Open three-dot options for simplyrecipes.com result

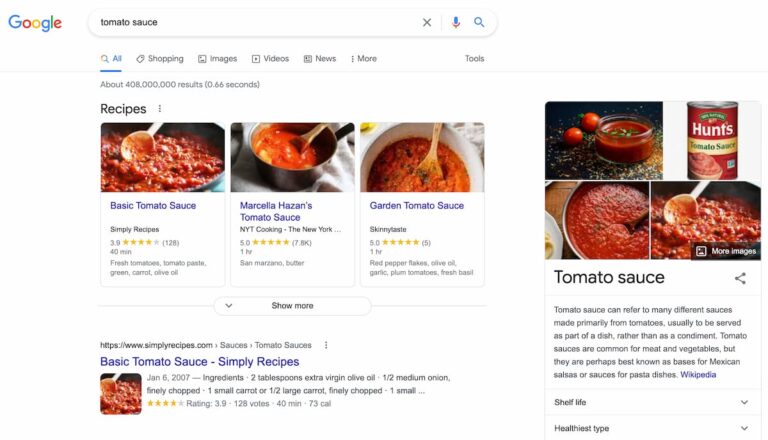point(326,345)
